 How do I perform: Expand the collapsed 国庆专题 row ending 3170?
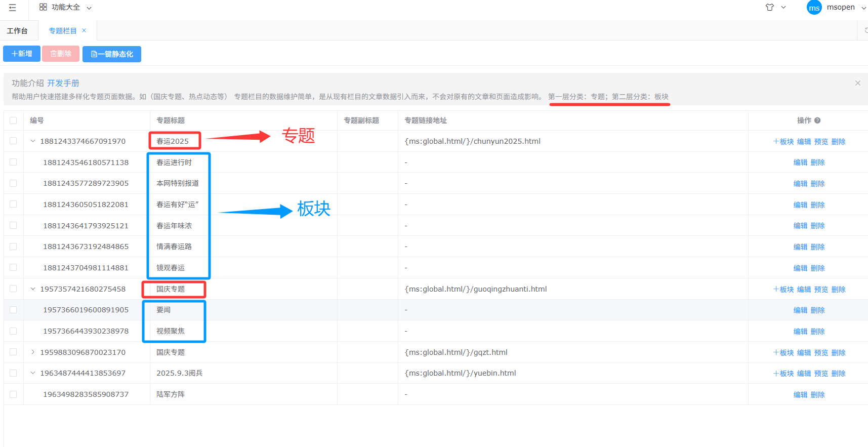pos(33,352)
